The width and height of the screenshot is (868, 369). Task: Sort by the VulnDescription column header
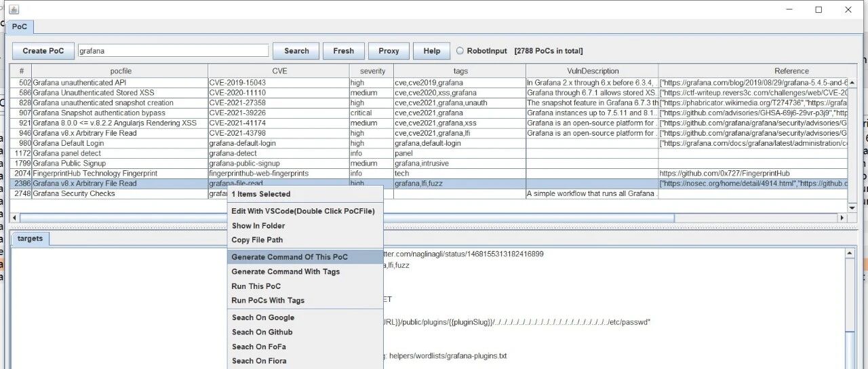tap(593, 71)
